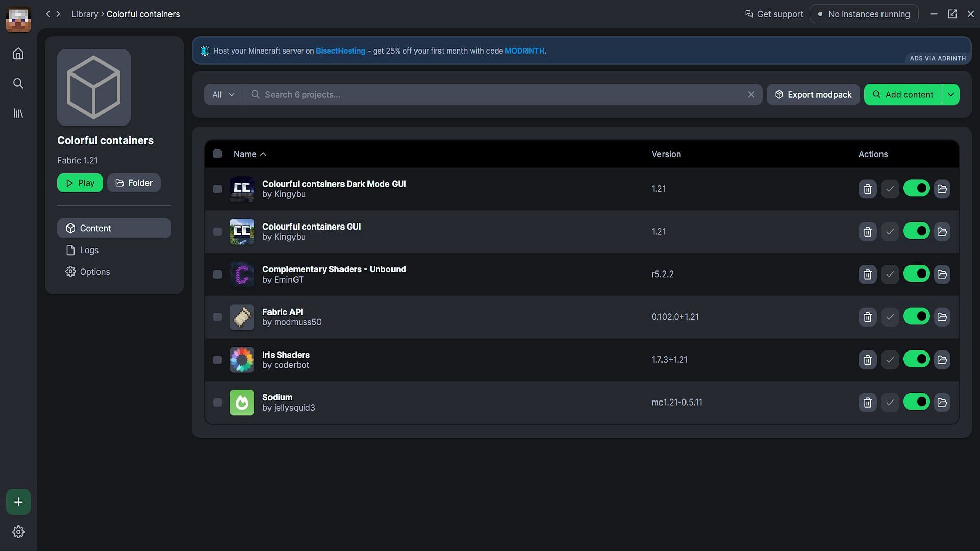Click update checkmark for Sodium

pyautogui.click(x=890, y=403)
